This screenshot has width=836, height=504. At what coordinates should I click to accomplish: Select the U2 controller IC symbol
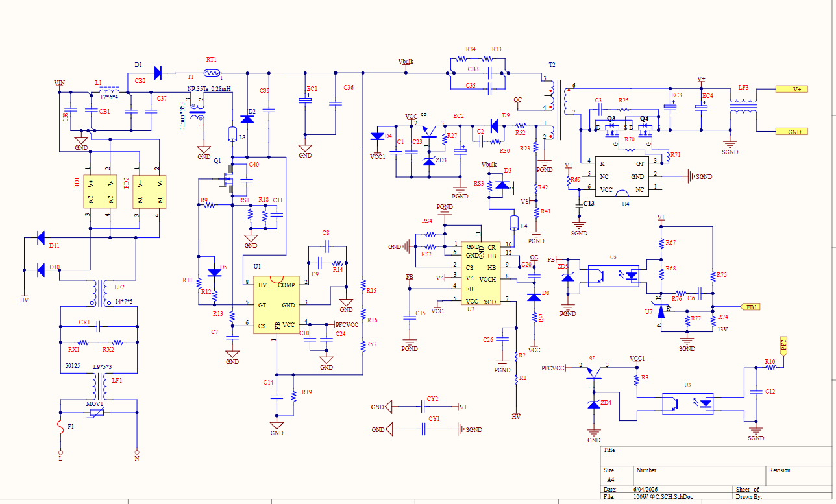point(481,274)
